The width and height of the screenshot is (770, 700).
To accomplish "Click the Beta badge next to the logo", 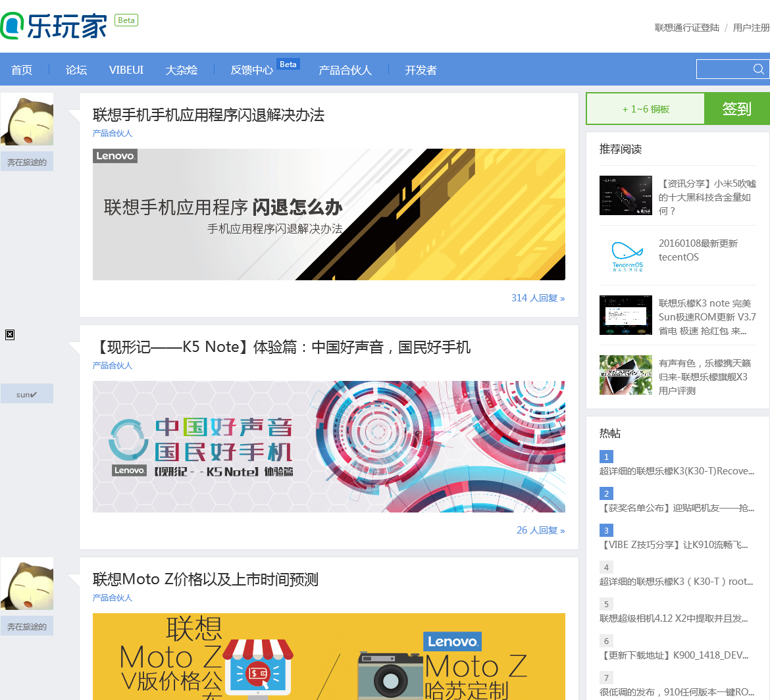I will [x=126, y=20].
